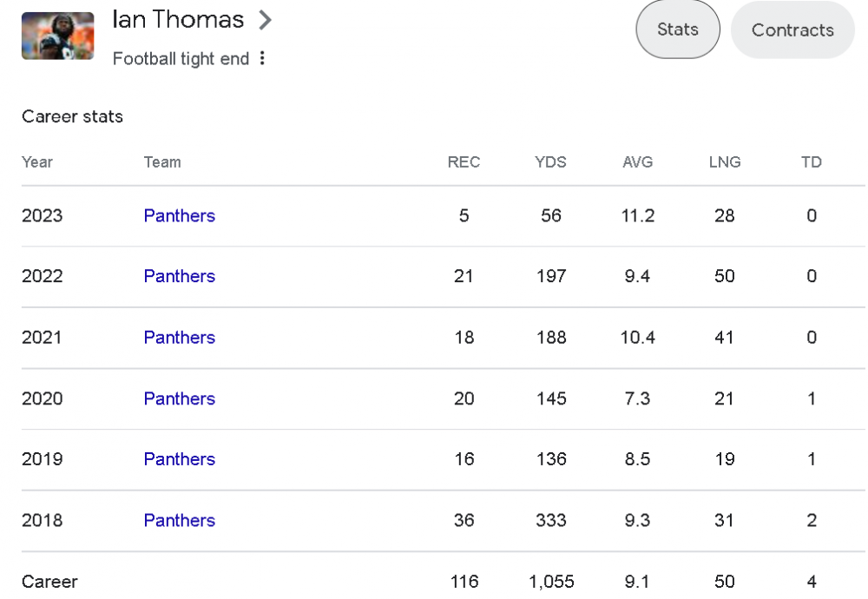Open the chevron arrow beside Ian Thomas
The width and height of the screenshot is (868, 599).
point(265,22)
